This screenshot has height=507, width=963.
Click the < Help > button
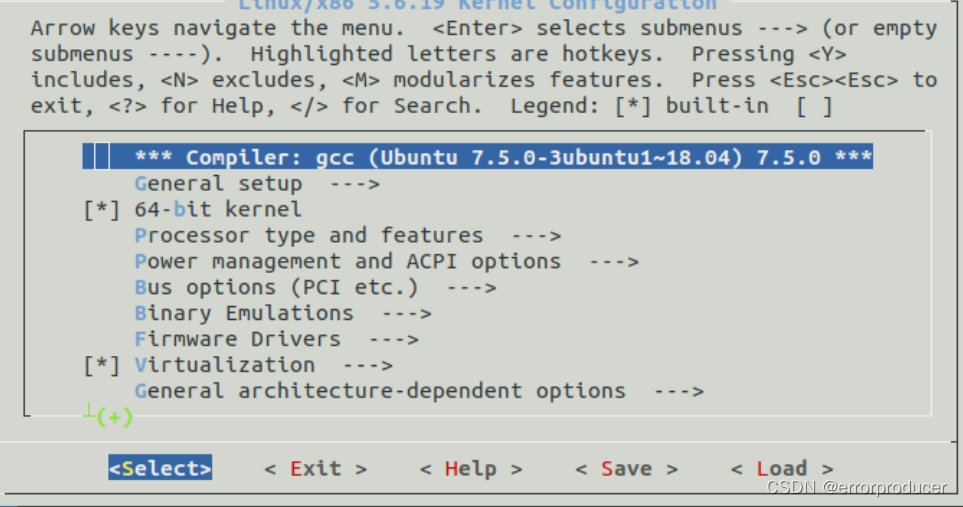[x=471, y=468]
